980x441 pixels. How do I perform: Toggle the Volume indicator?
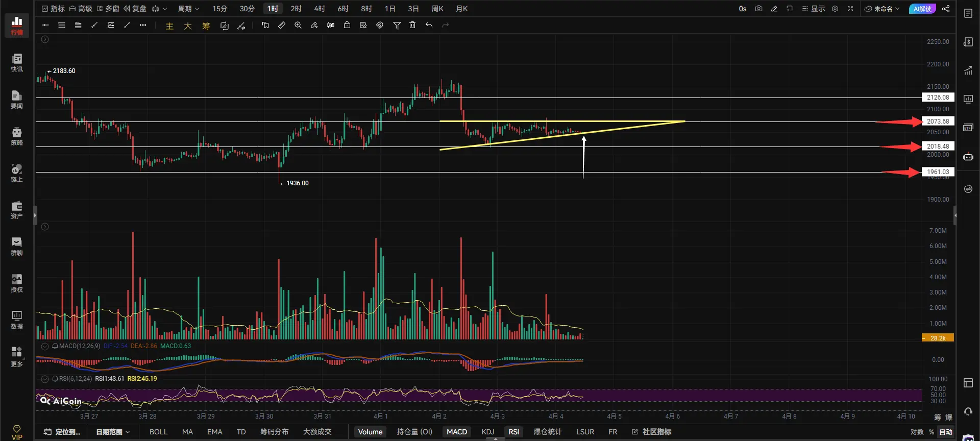point(370,432)
